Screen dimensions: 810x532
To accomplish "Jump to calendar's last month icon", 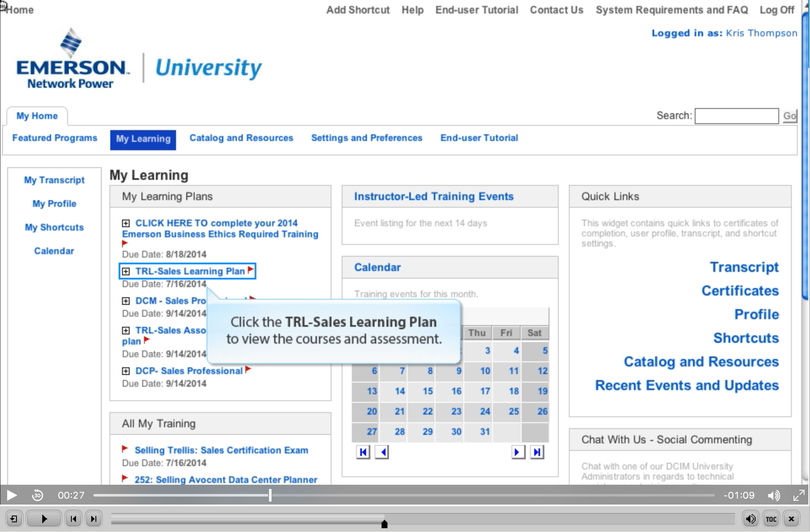I will click(x=537, y=452).
